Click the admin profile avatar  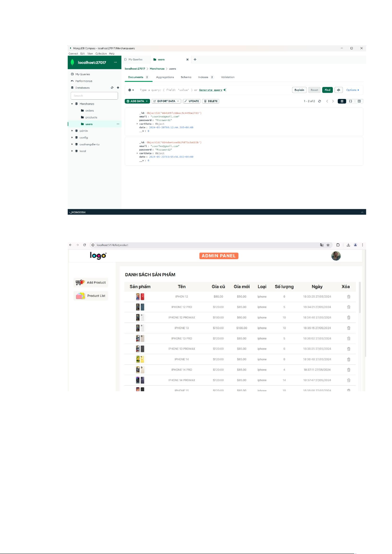click(336, 256)
